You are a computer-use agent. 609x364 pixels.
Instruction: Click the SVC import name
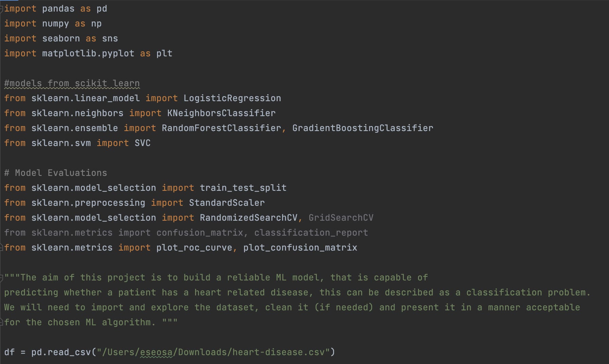(142, 143)
